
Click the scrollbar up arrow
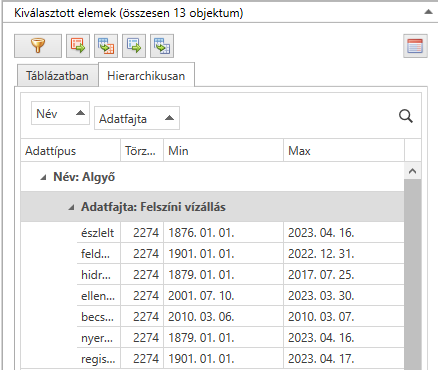pyautogui.click(x=412, y=171)
